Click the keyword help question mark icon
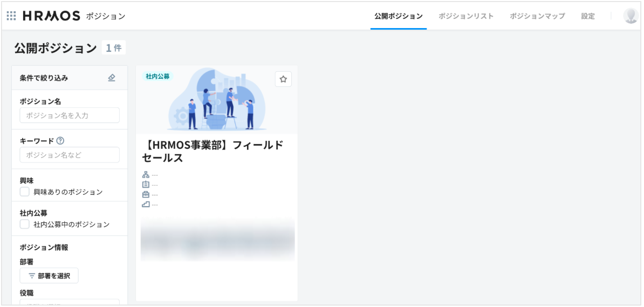Viewport: 644px width, 307px height. (x=60, y=141)
